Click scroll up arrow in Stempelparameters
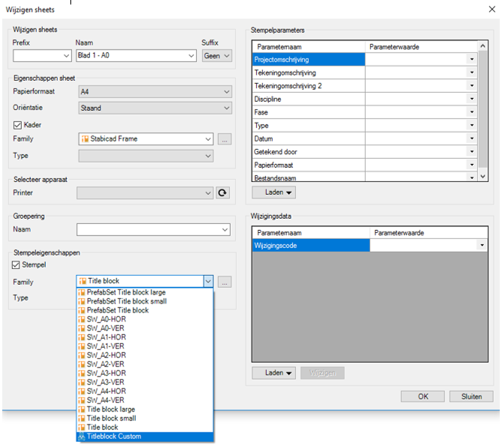 [483, 46]
